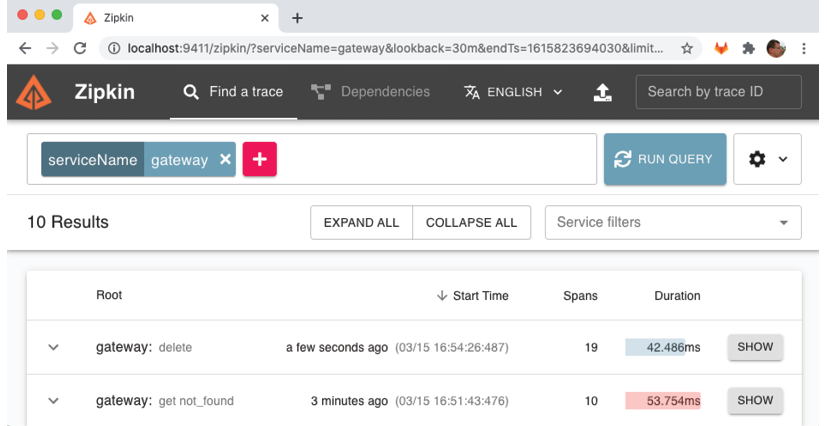Click EXPAND ALL button
This screenshot has height=426, width=827.
(361, 222)
